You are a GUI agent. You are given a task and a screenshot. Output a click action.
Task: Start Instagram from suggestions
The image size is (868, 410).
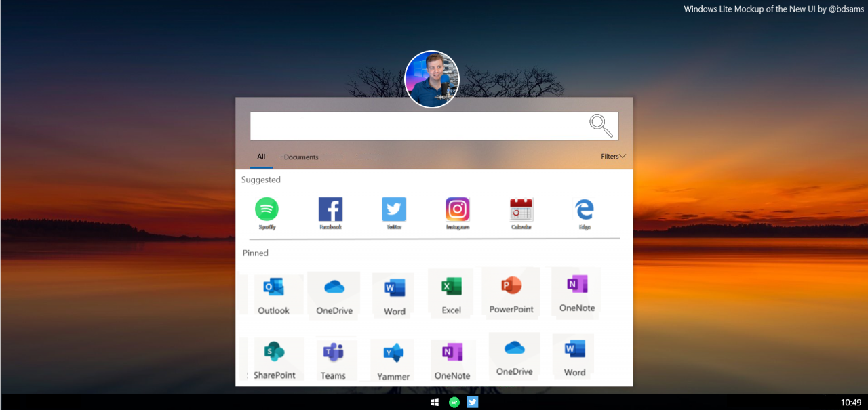pyautogui.click(x=457, y=207)
